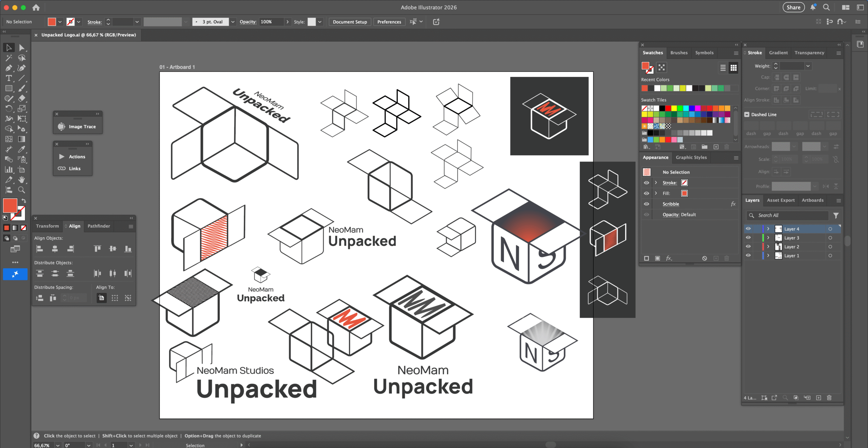Toggle the Dashed Line checkbox

[x=747, y=115]
